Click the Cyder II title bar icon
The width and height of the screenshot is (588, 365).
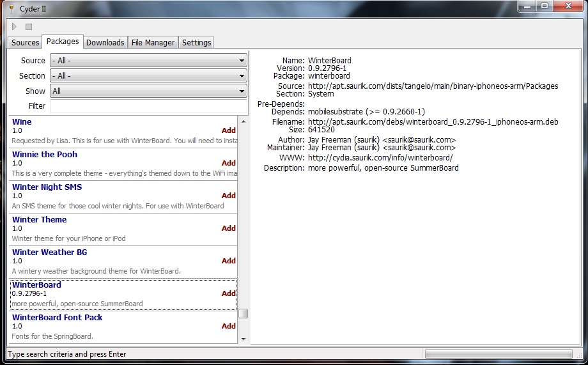click(8, 6)
